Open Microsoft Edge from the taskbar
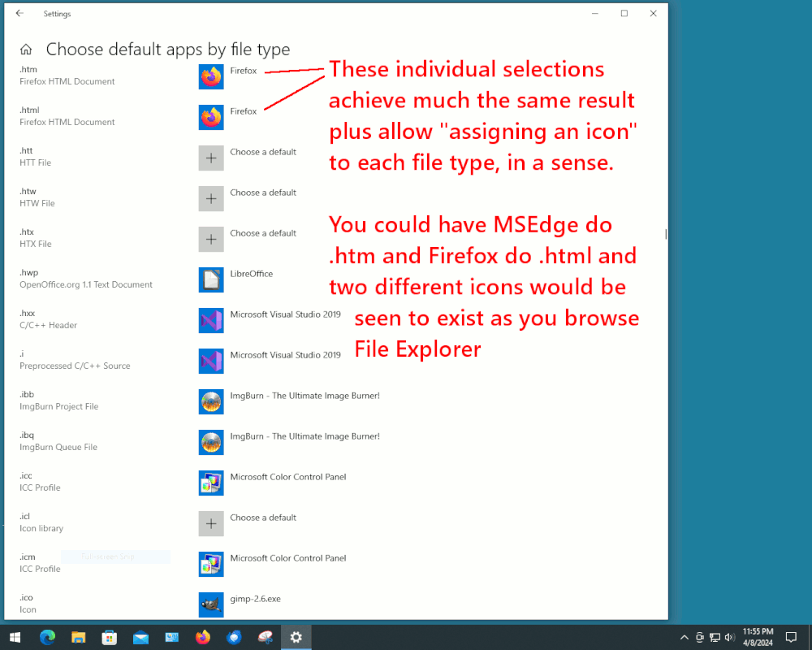The width and height of the screenshot is (812, 650). pos(47,637)
